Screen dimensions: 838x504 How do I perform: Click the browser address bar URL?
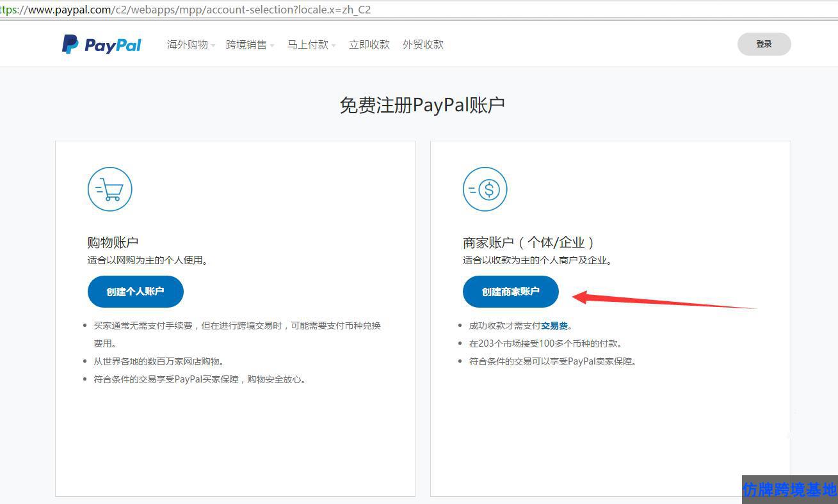point(192,10)
